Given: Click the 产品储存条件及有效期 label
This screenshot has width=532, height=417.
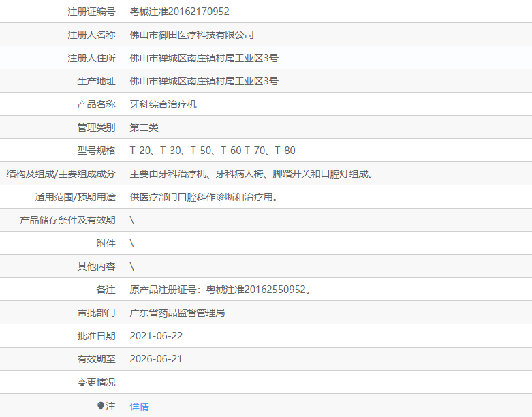Looking at the screenshot, I should [68, 220].
